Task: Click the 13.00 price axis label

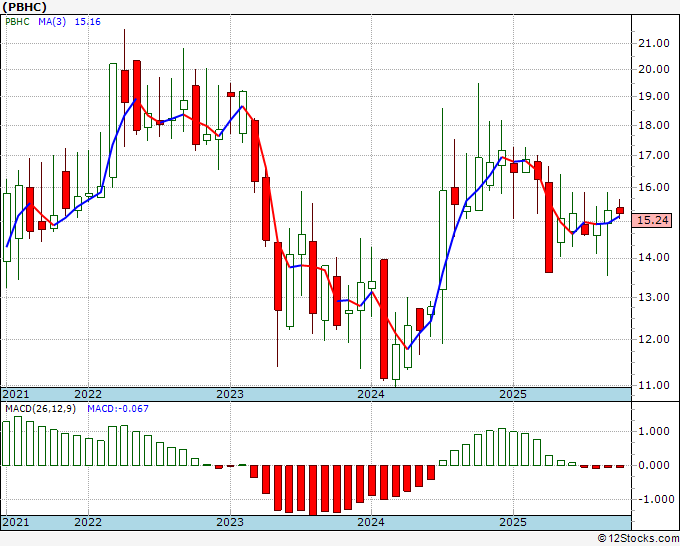Action: 654,298
